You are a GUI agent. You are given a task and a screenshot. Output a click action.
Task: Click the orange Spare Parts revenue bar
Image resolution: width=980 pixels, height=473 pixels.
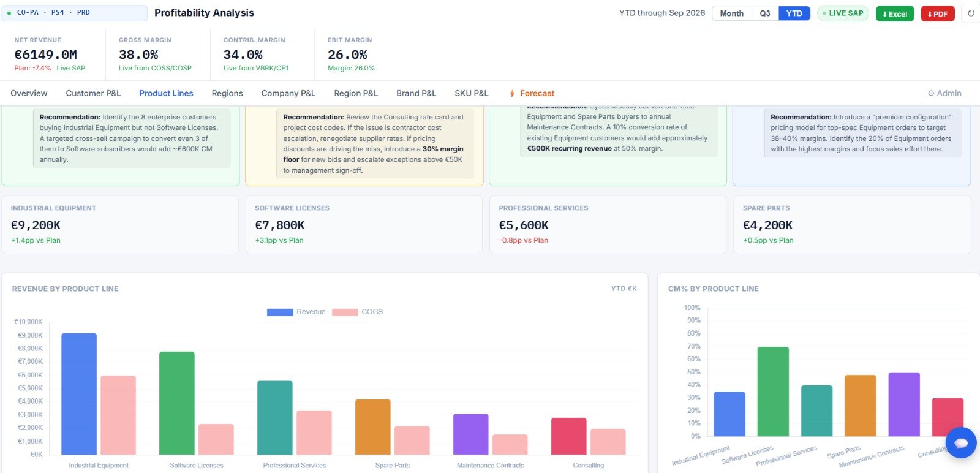[x=373, y=427]
